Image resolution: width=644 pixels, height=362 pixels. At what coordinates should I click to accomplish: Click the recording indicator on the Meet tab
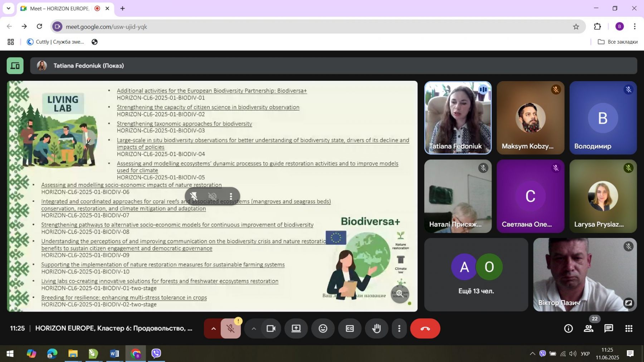(x=97, y=8)
